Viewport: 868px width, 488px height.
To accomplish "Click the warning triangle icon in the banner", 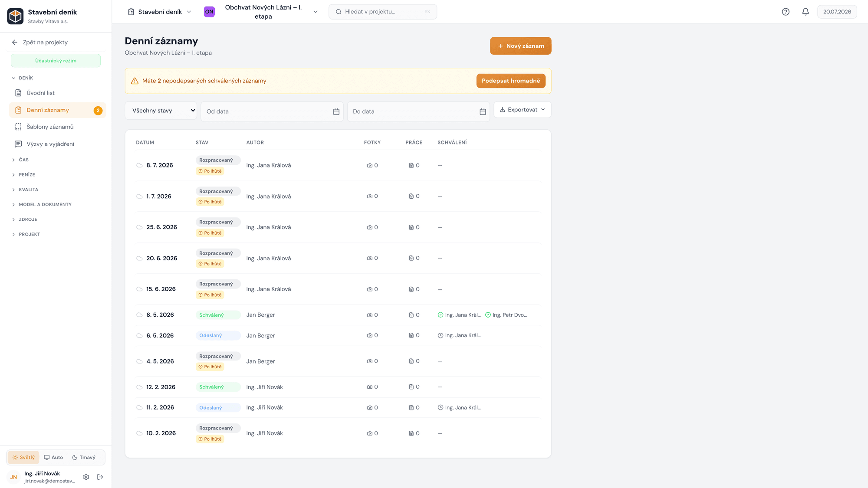I will (x=135, y=81).
